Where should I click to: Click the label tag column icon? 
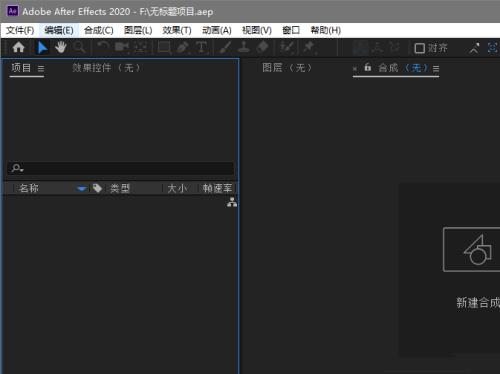click(x=97, y=188)
